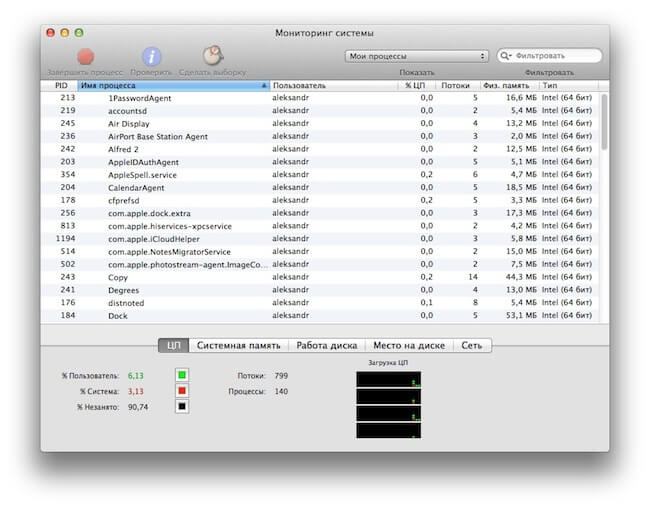Click the 53,1 МБ memory value
The image size is (650, 508).
pyautogui.click(x=521, y=315)
